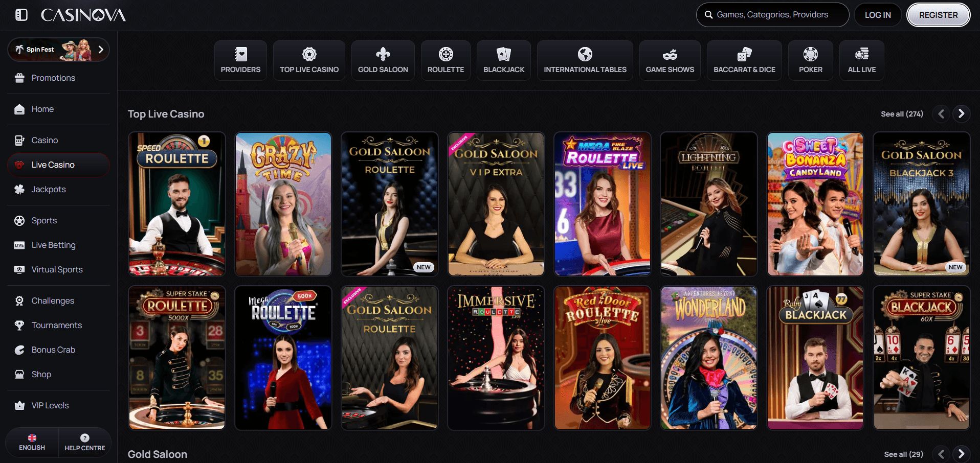Screen dimensions: 980x463
Task: Open Promotions in the sidebar
Action: pos(58,78)
